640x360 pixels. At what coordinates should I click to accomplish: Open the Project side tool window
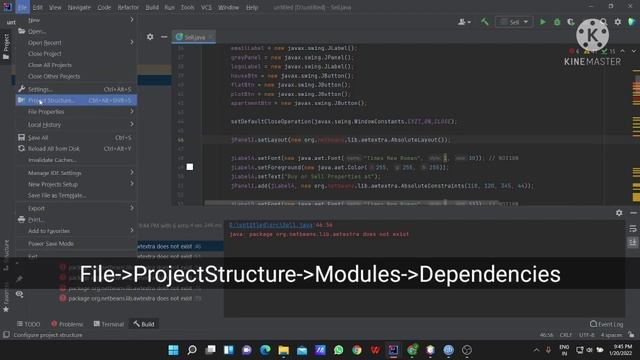[6, 47]
